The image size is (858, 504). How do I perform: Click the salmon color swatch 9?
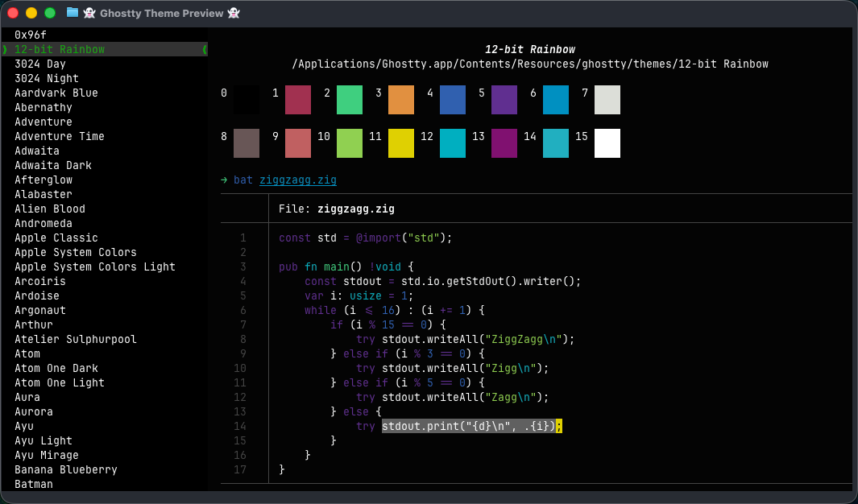(298, 143)
